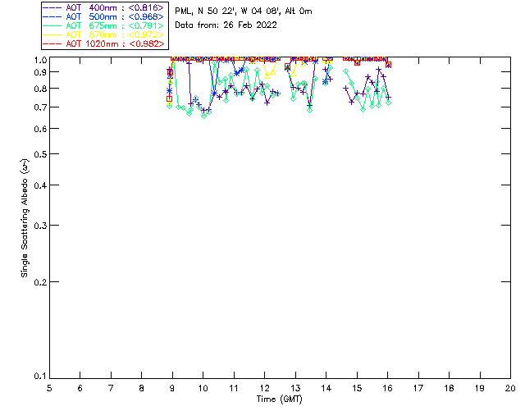Viewport: 525px width, 420px height.
Task: Click the 0.2 y-axis tick label
Action: click(x=40, y=282)
